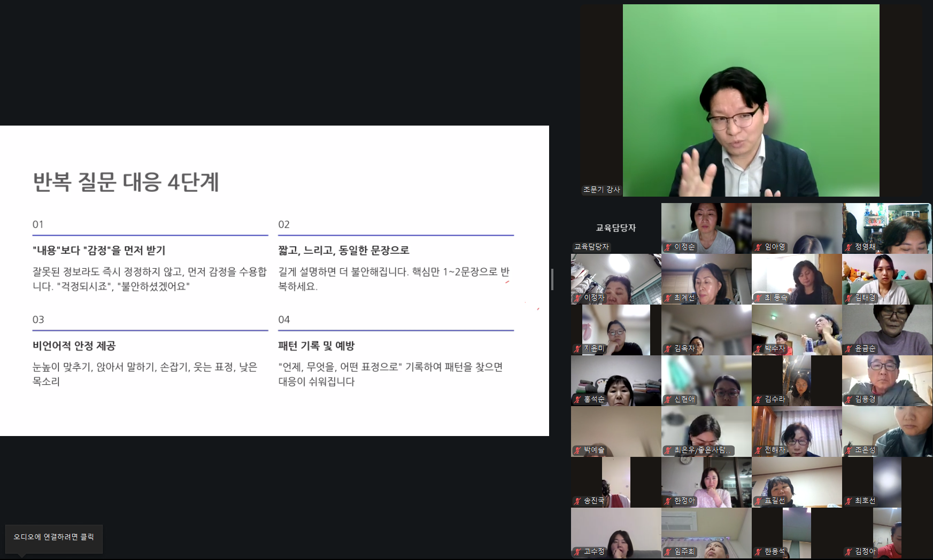The height and width of the screenshot is (560, 933).
Task: Click the muted microphone icon next to 임아영
Action: pyautogui.click(x=758, y=247)
